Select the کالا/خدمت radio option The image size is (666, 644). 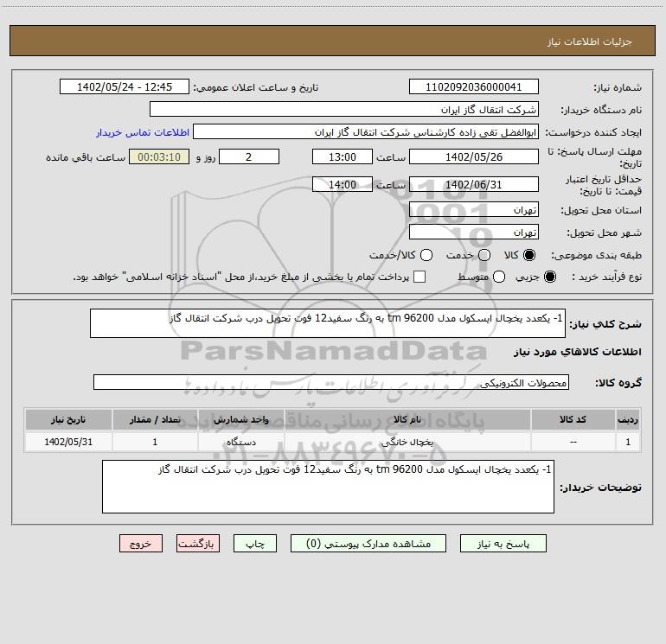coord(425,255)
